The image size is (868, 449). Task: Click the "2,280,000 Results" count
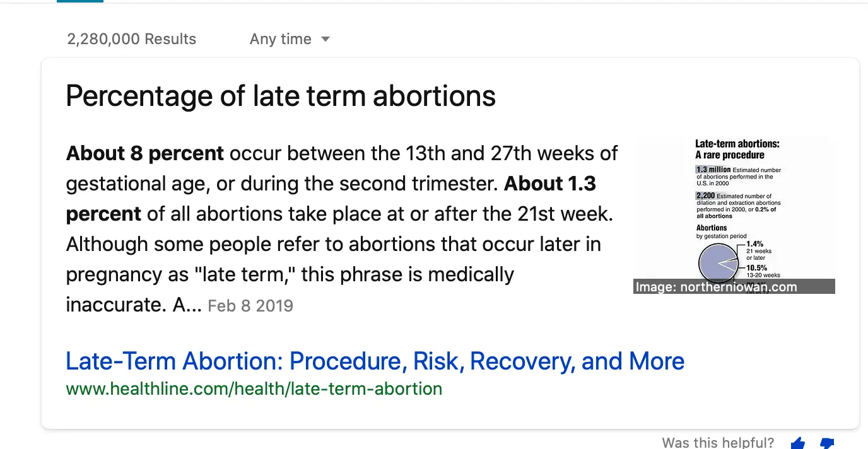pos(131,39)
